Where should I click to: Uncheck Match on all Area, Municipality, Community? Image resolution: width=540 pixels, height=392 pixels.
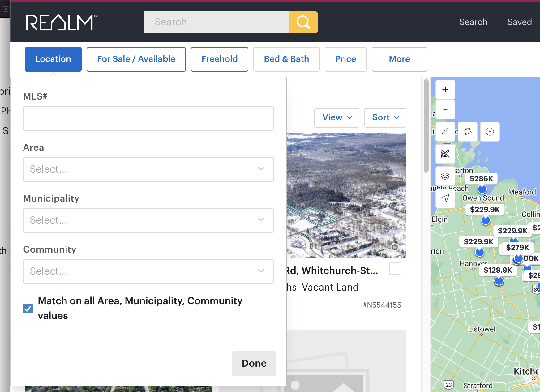tap(28, 308)
